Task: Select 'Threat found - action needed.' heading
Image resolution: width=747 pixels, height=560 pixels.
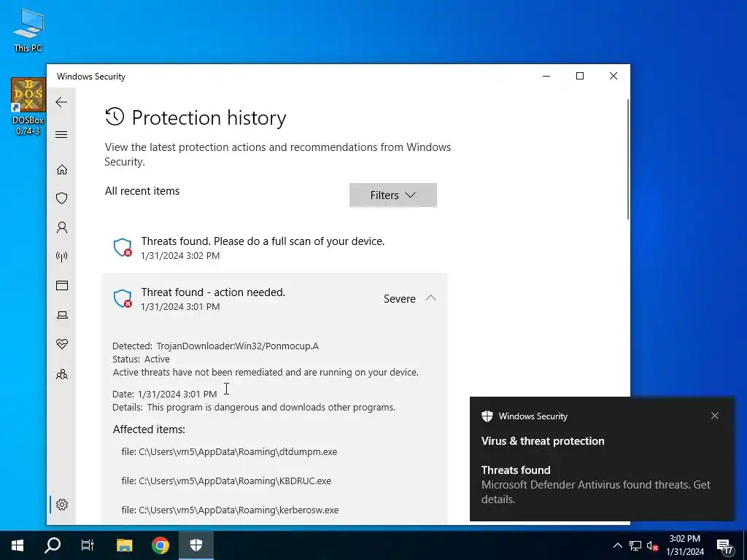Action: [x=213, y=292]
